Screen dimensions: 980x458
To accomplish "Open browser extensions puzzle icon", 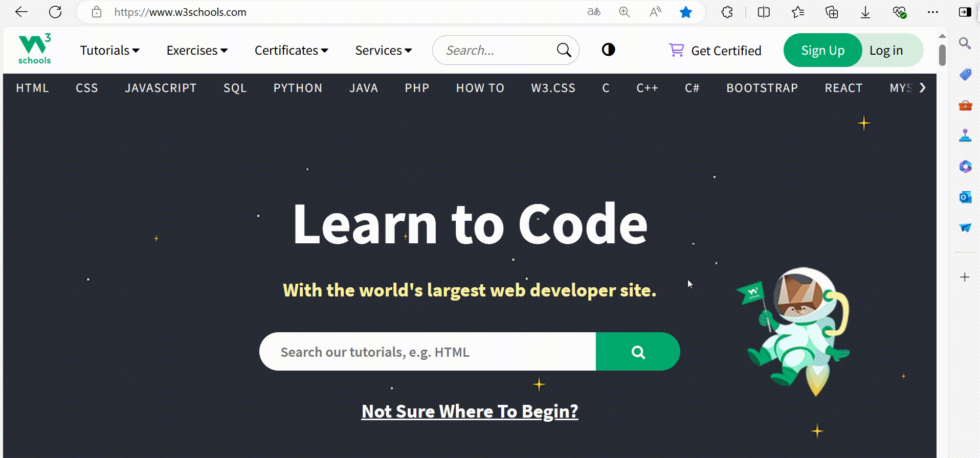I will pyautogui.click(x=727, y=12).
